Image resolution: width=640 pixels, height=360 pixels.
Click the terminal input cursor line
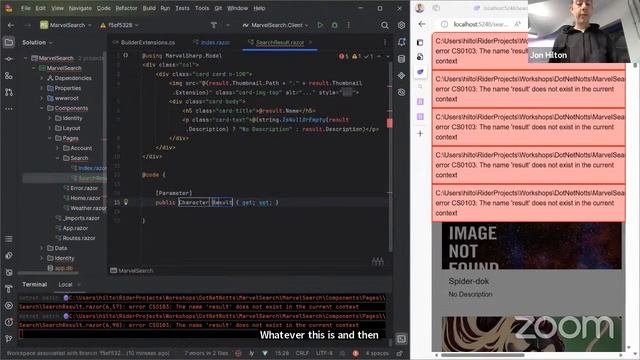click(202, 334)
